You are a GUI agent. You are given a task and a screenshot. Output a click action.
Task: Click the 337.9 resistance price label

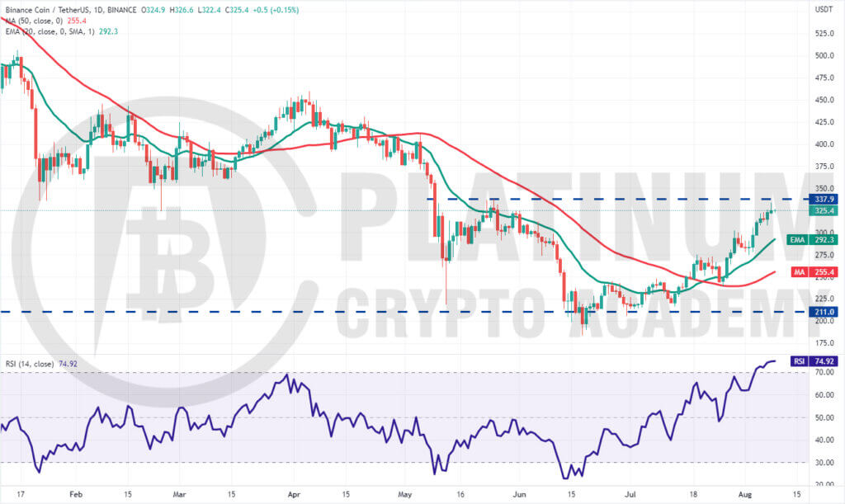(x=824, y=200)
